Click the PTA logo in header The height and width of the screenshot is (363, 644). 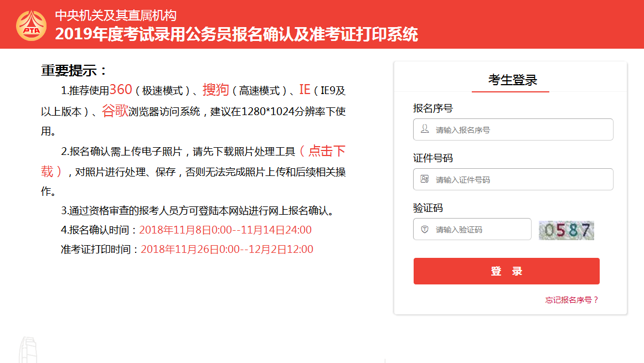pos(31,25)
